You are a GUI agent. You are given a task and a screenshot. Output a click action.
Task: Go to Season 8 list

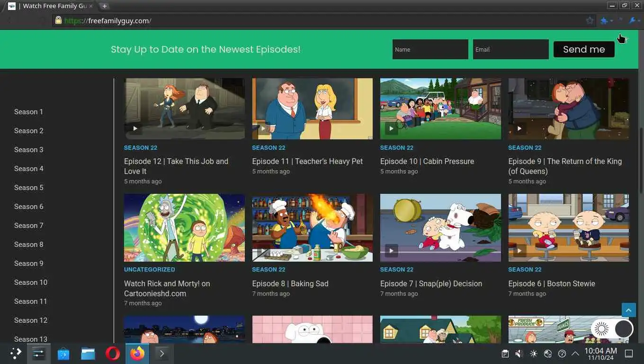click(x=28, y=245)
